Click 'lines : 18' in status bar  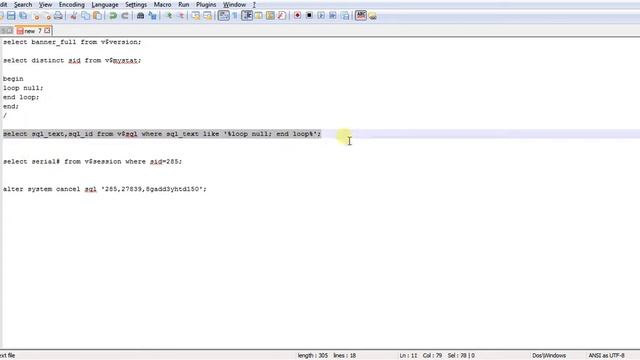pyautogui.click(x=344, y=356)
